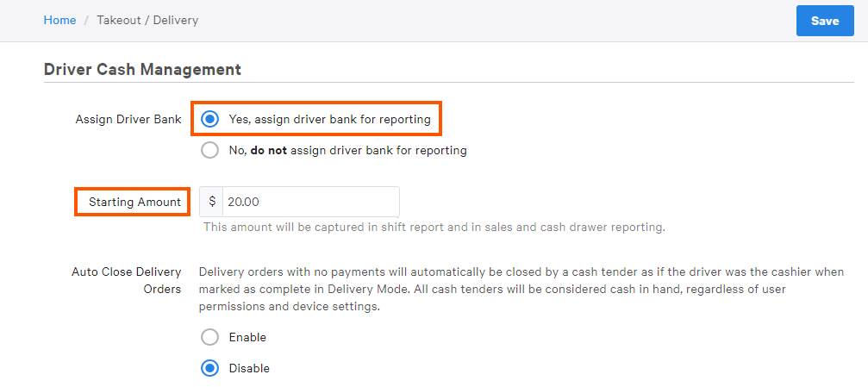868x387 pixels.
Task: Click the Home breadcrumb link
Action: point(59,20)
